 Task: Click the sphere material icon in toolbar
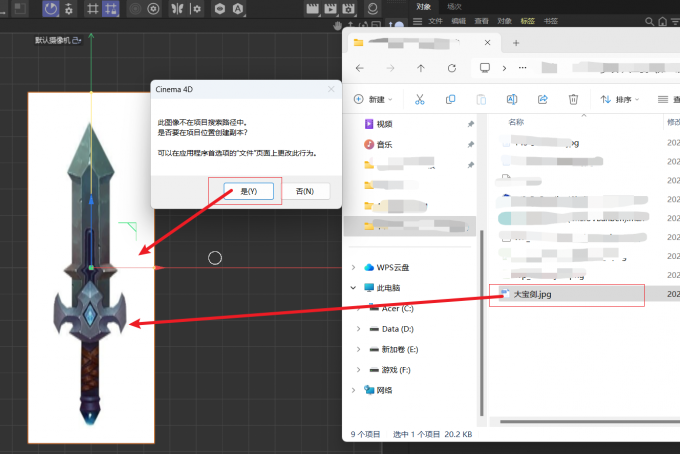tap(372, 9)
